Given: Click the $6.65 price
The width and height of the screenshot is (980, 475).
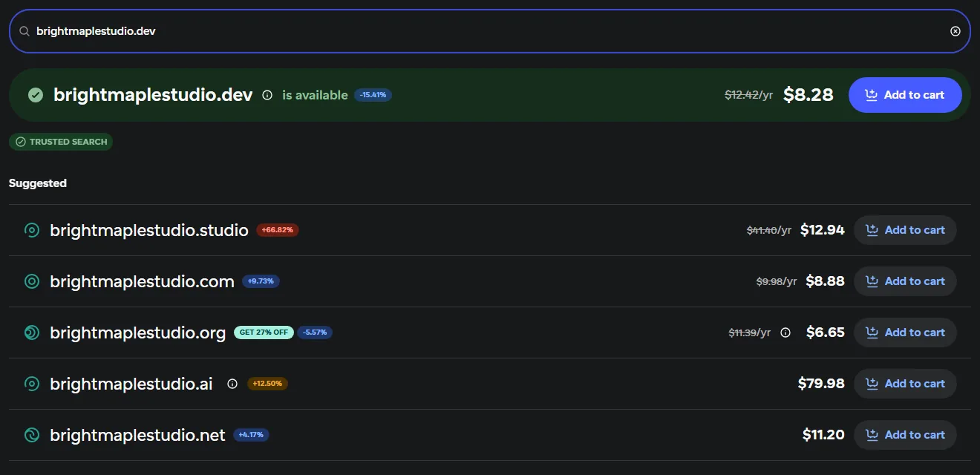Looking at the screenshot, I should 826,332.
